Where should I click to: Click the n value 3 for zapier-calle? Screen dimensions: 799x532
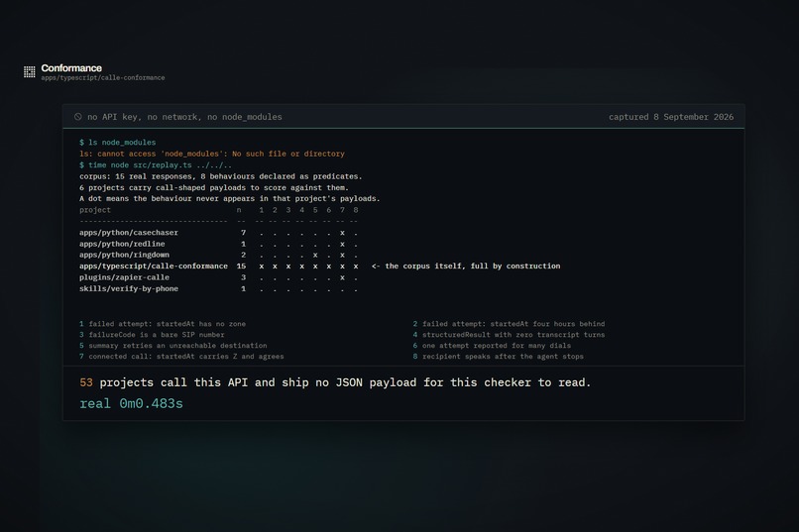coord(243,277)
